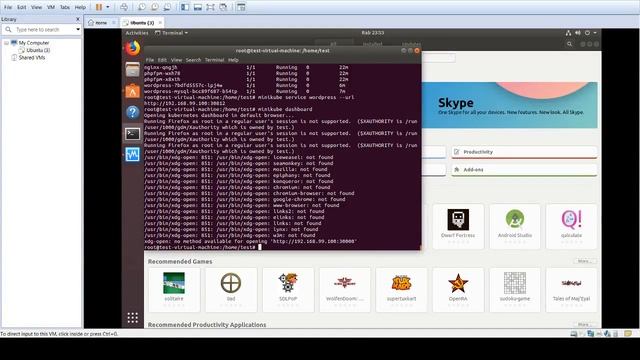
Task: Open terminal window Search menu
Action: [193, 60]
